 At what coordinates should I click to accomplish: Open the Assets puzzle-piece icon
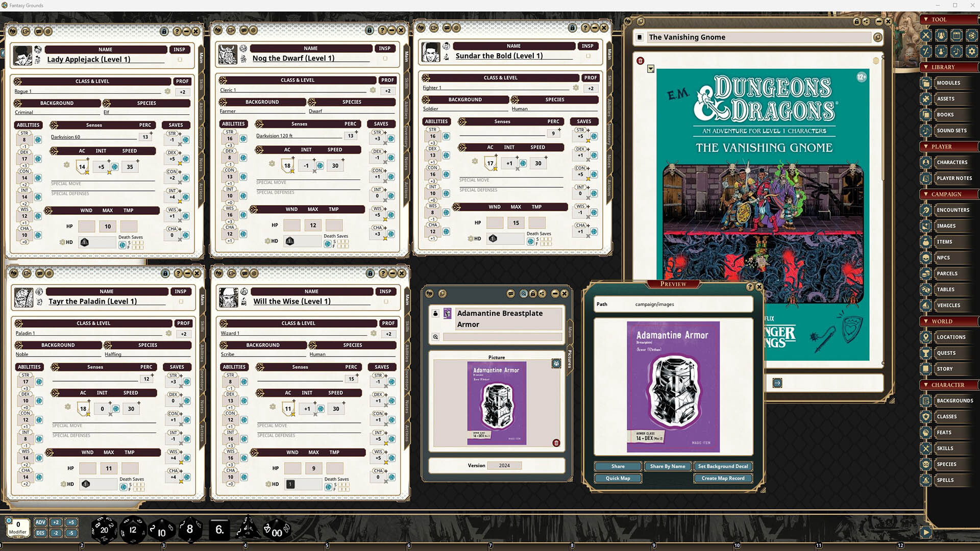pos(926,98)
